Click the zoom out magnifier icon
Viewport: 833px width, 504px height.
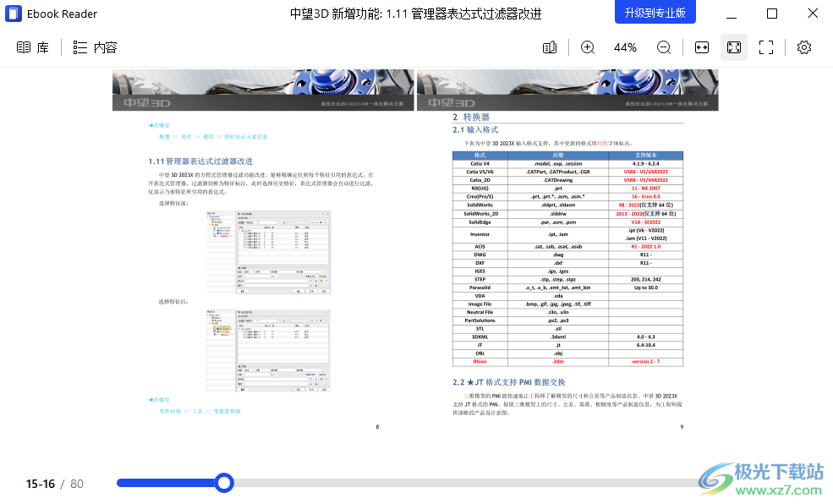(x=664, y=47)
